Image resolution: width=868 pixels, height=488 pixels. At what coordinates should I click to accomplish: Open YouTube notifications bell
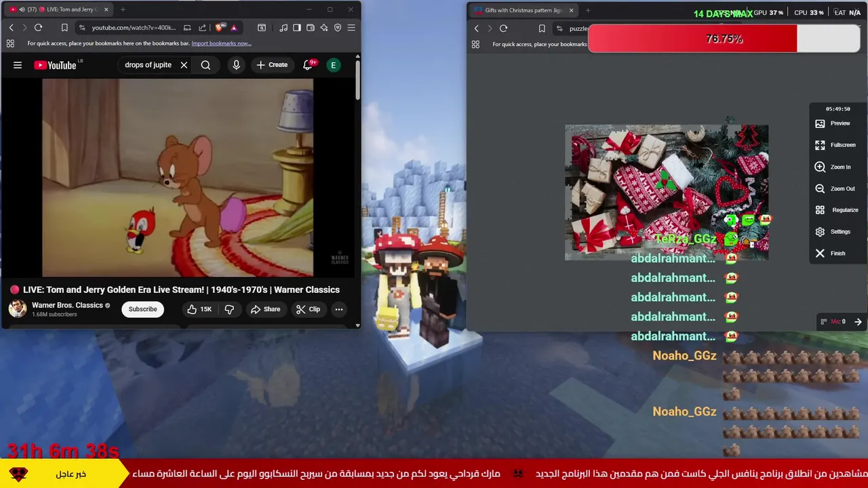308,65
